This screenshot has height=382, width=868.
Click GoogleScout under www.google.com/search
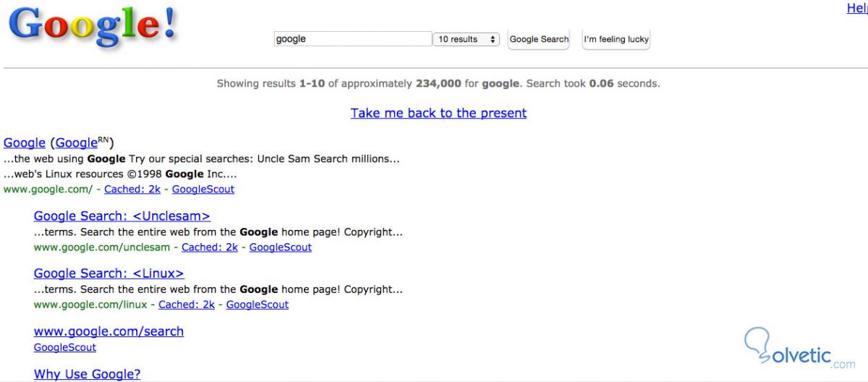[65, 347]
